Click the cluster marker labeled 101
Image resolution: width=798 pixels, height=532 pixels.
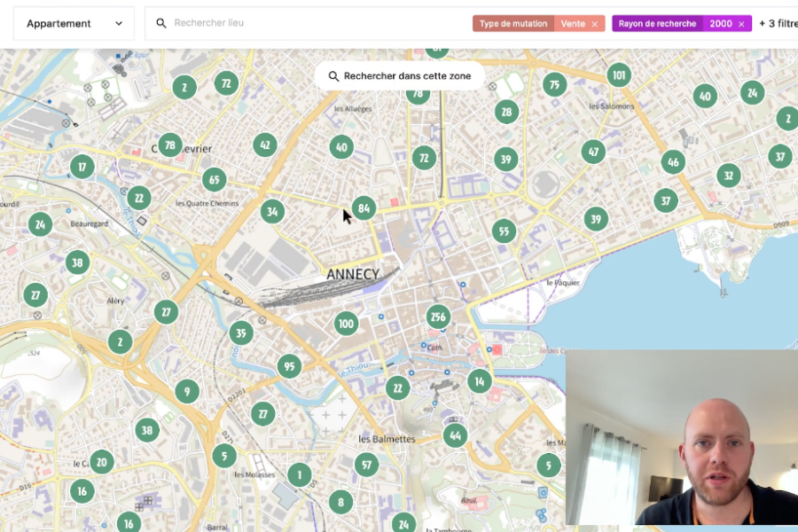click(x=619, y=75)
